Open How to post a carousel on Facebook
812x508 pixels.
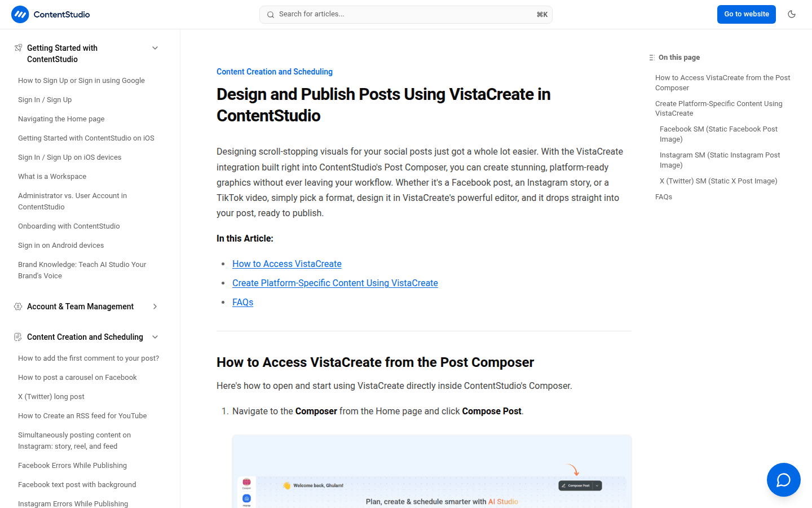(x=77, y=378)
